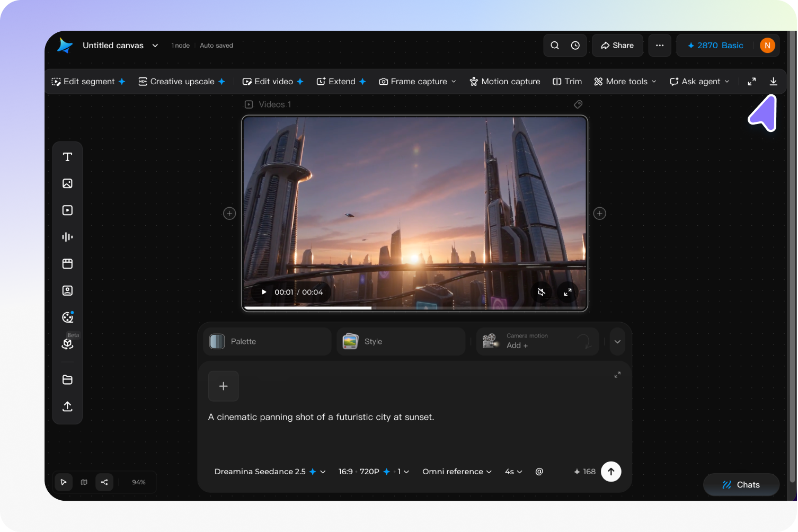Expand the chevron next to Camera motion
The height and width of the screenshot is (532, 798).
pos(617,342)
